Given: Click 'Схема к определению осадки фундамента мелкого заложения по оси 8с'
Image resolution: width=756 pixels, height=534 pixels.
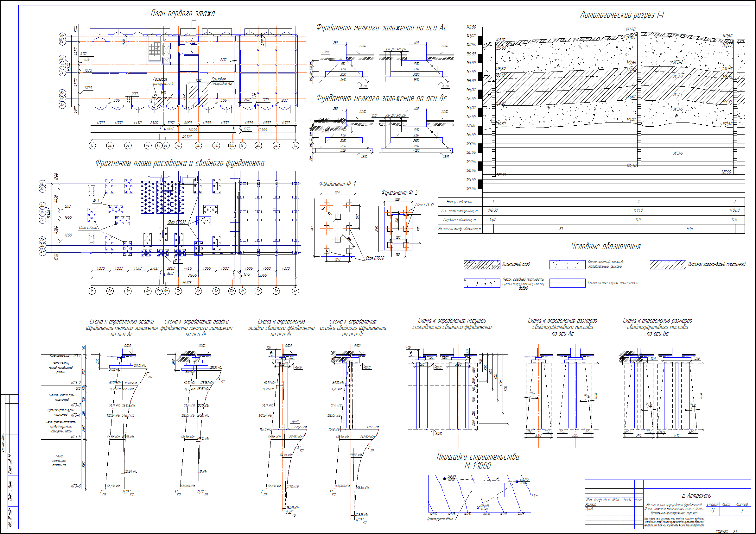Looking at the screenshot, I should tap(197, 328).
